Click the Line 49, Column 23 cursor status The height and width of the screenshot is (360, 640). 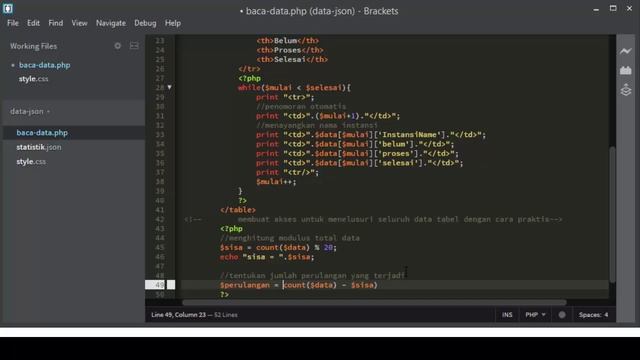tap(178, 315)
